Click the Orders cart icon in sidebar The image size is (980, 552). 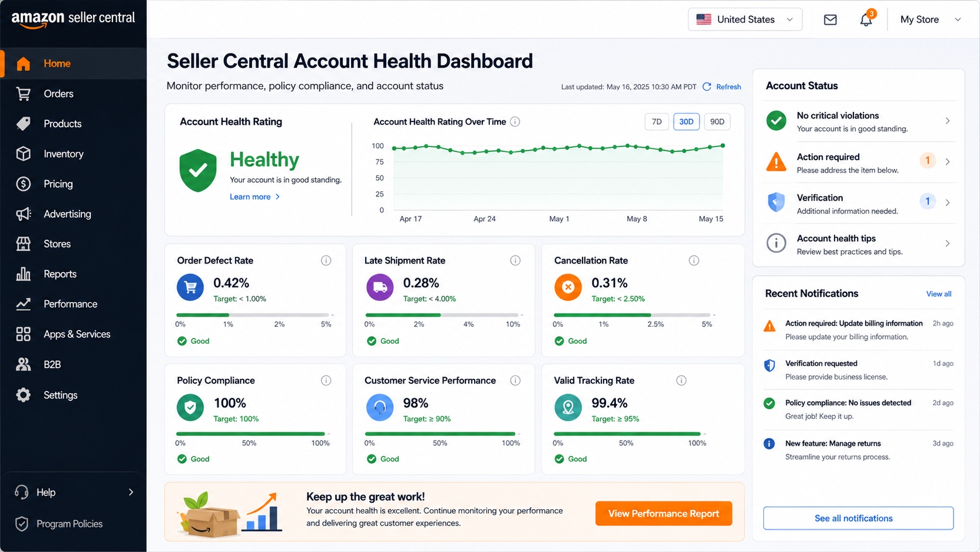coord(23,94)
